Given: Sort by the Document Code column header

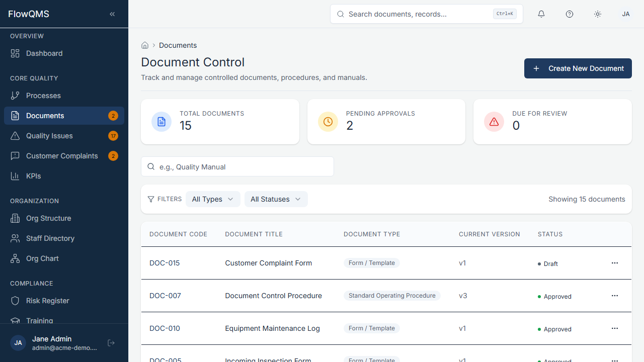Looking at the screenshot, I should coord(178,234).
